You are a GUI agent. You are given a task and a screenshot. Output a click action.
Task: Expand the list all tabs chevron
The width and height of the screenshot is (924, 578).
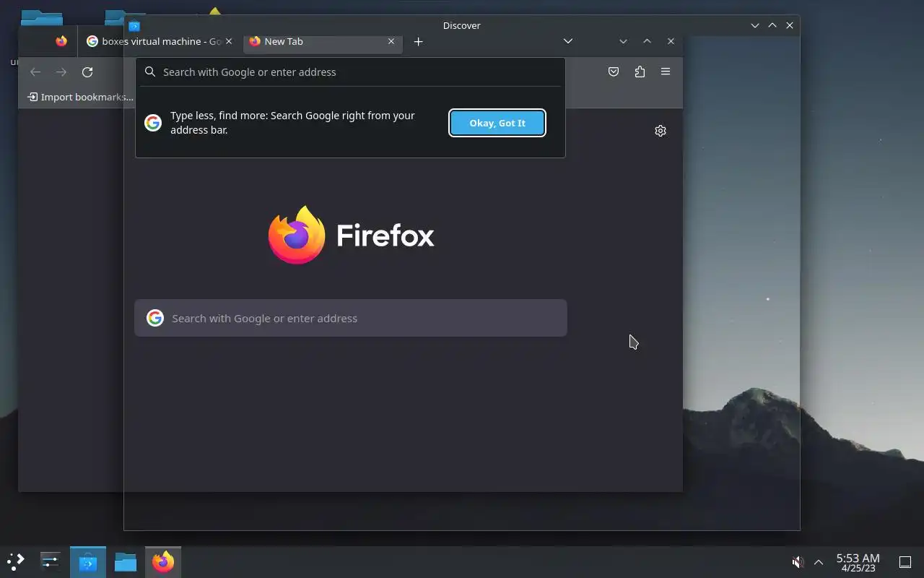point(568,41)
